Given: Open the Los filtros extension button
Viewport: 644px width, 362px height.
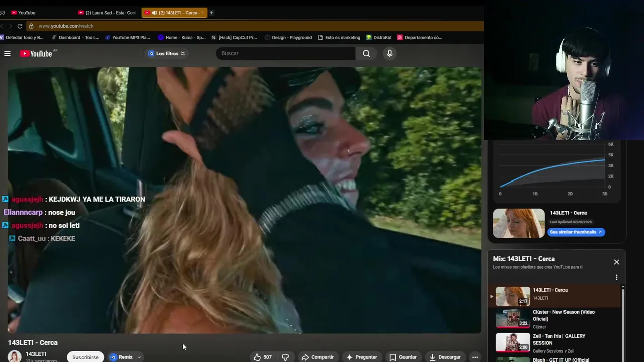Looking at the screenshot, I should point(167,53).
